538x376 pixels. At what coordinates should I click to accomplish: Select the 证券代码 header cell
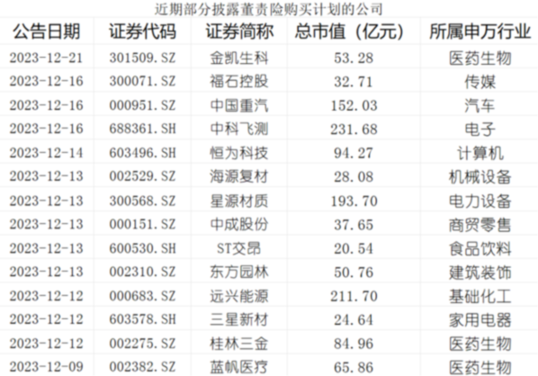[142, 31]
